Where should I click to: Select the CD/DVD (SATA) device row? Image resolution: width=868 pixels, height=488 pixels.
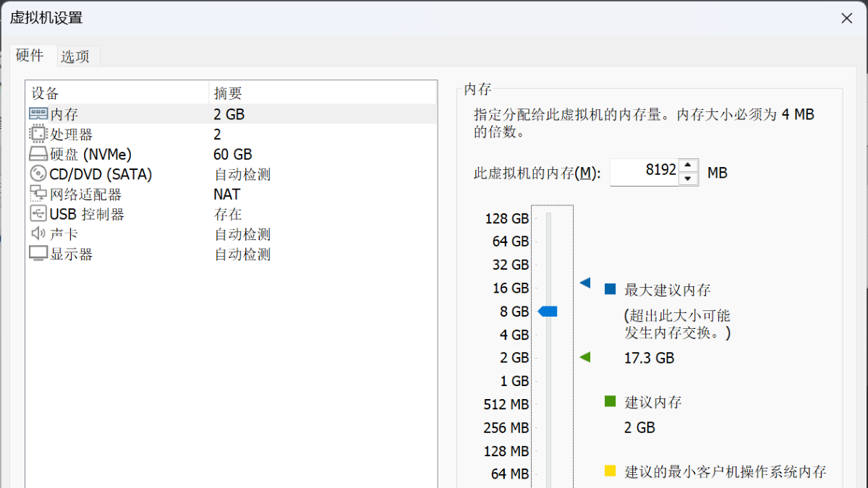tap(231, 174)
